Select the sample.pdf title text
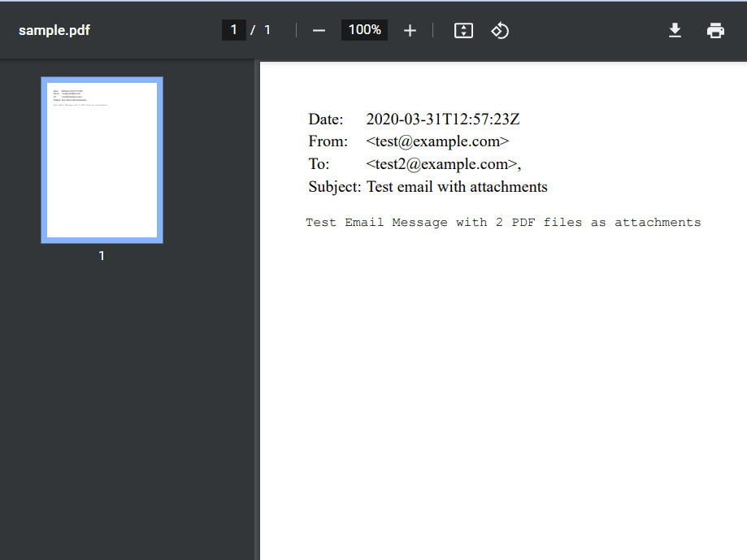 click(x=54, y=30)
